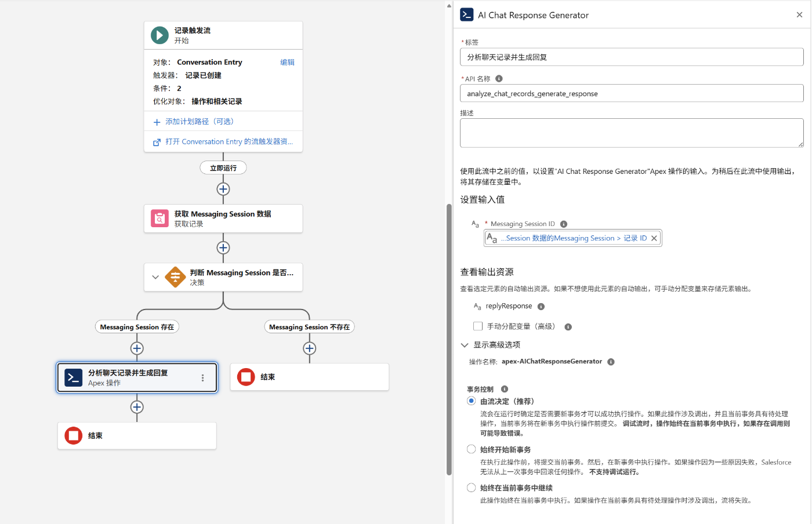Show info tooltip for 操作名称

click(611, 362)
